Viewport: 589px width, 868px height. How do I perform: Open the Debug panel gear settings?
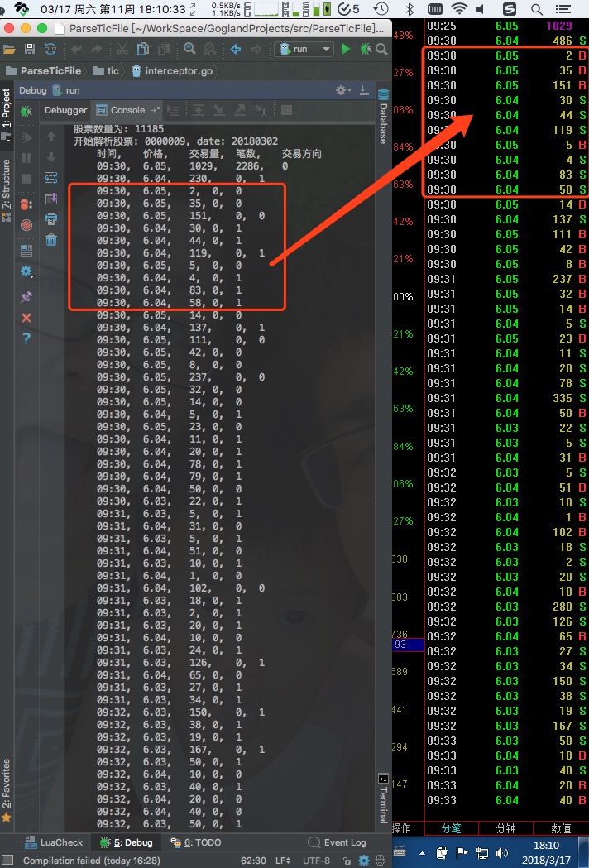342,90
